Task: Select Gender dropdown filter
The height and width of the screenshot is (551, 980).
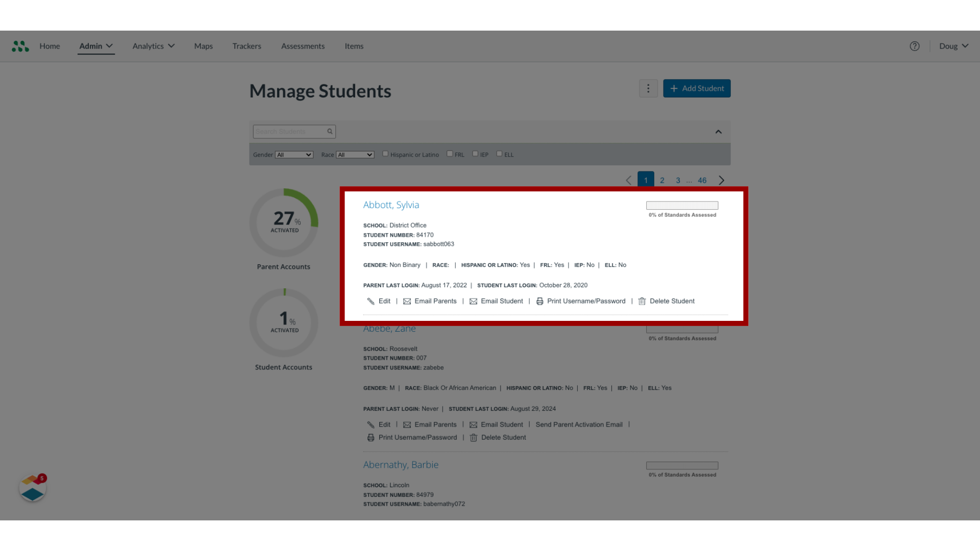Action: click(293, 154)
